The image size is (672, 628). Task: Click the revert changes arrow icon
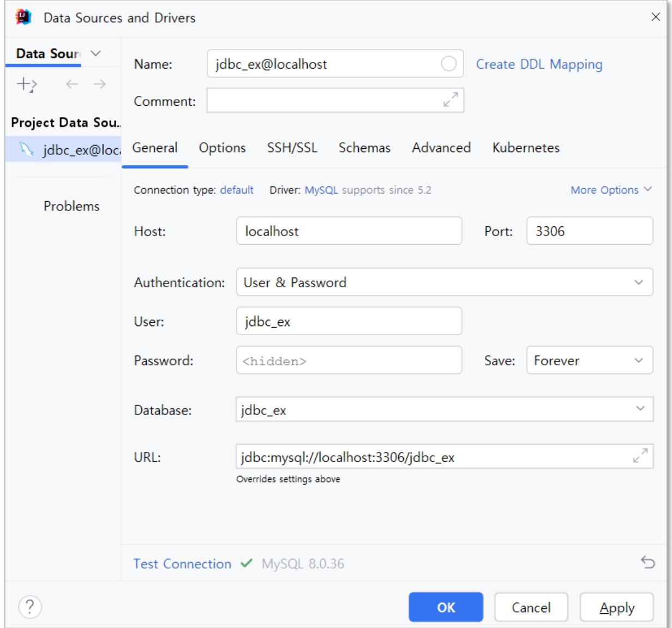[647, 562]
